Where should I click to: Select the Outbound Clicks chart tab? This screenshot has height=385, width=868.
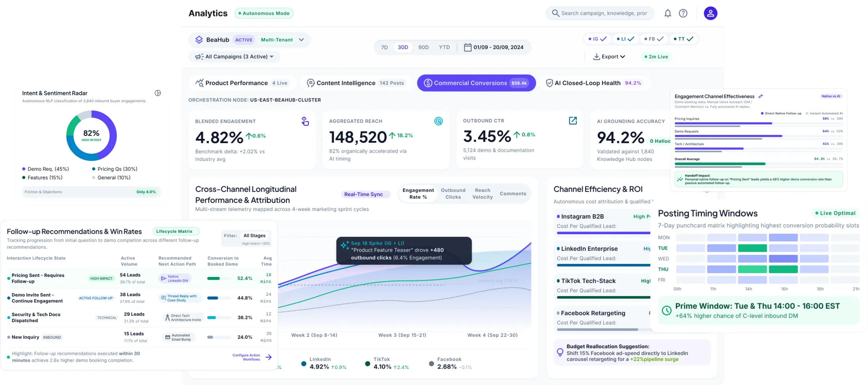tap(453, 194)
